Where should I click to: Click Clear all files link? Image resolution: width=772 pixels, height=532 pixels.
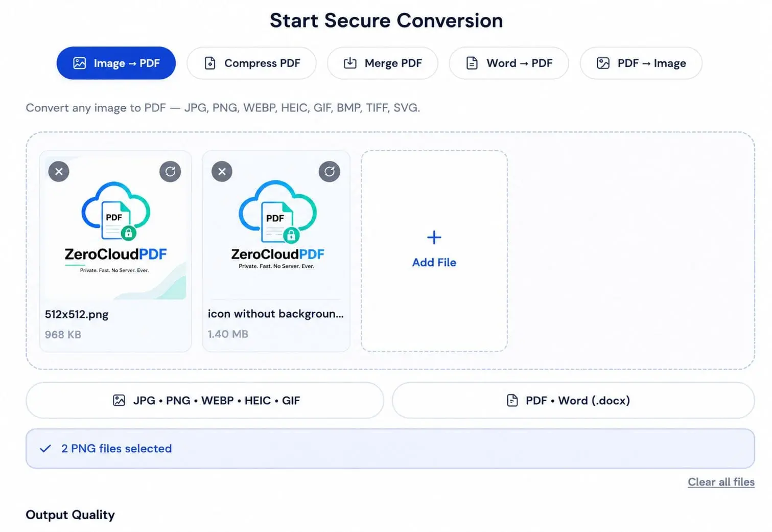tap(721, 482)
